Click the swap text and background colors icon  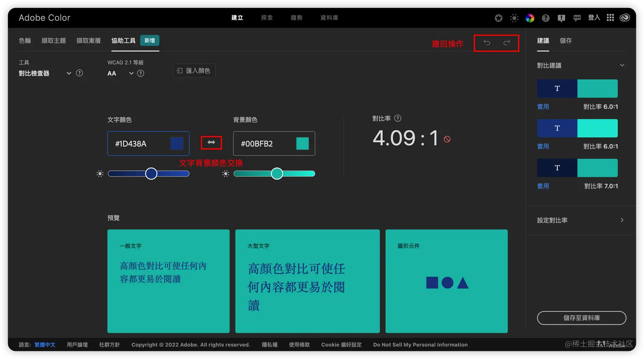pos(211,143)
